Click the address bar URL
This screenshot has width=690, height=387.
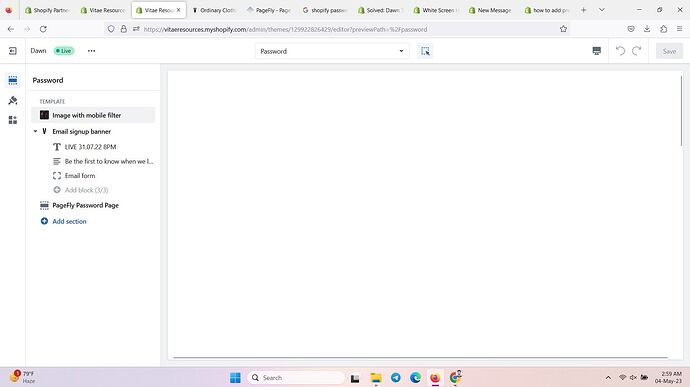285,29
